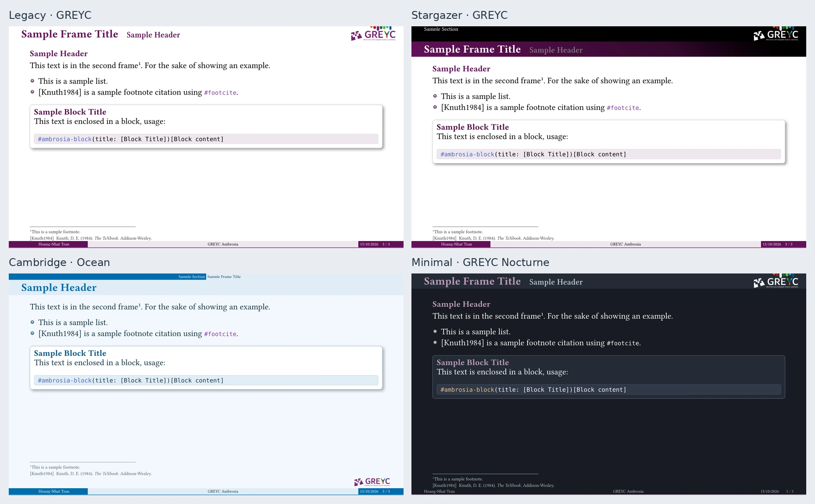Click the #ambrosia-block code line in the Cambridge slide

tap(206, 380)
